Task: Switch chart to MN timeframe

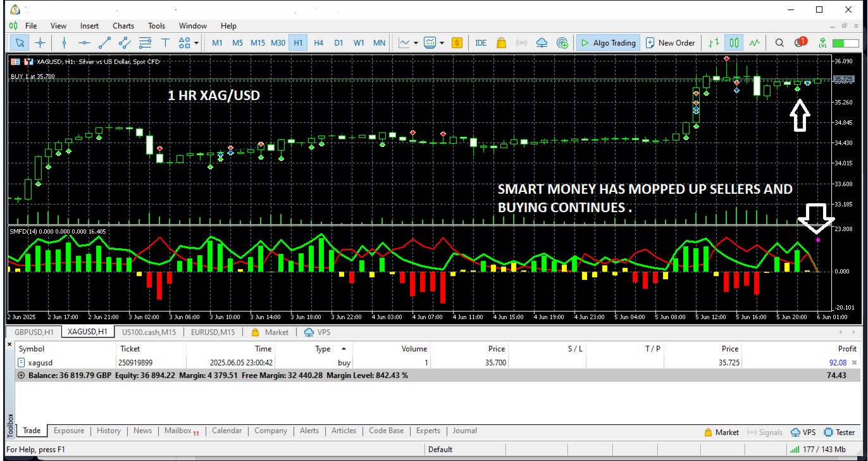Action: click(x=379, y=43)
